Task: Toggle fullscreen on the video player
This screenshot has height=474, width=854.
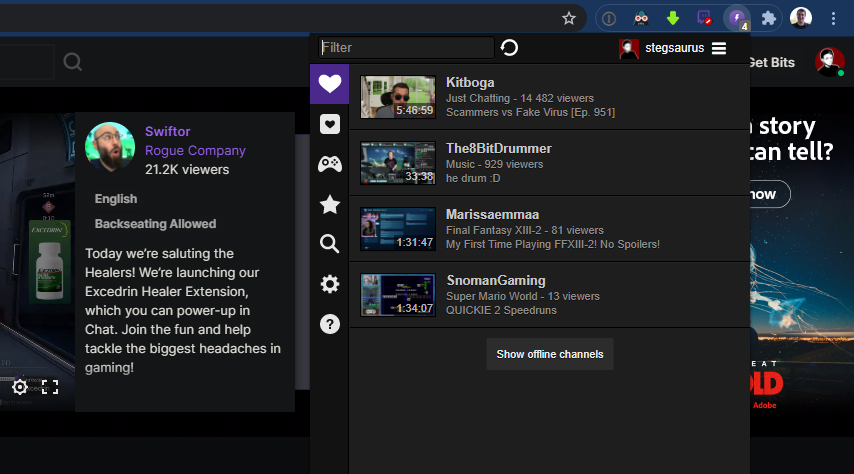Action: [x=50, y=387]
